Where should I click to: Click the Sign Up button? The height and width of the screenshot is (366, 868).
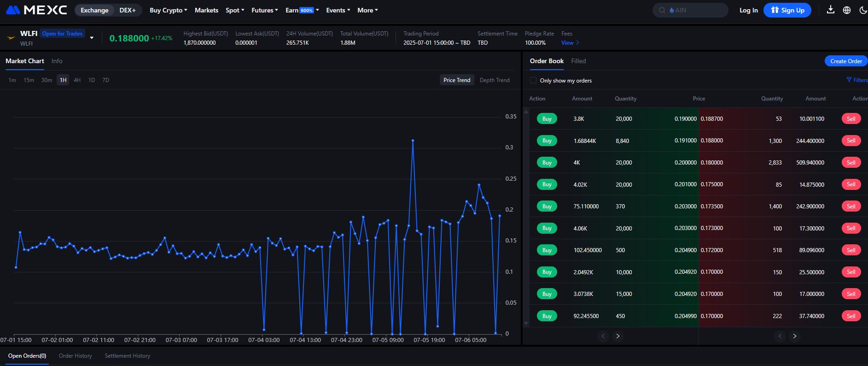pos(787,10)
